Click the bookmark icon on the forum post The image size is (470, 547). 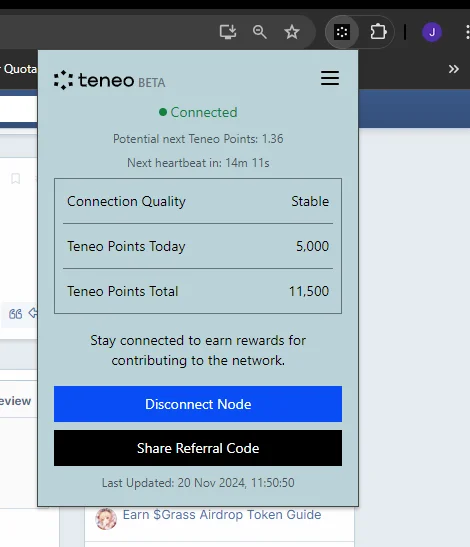(15, 179)
